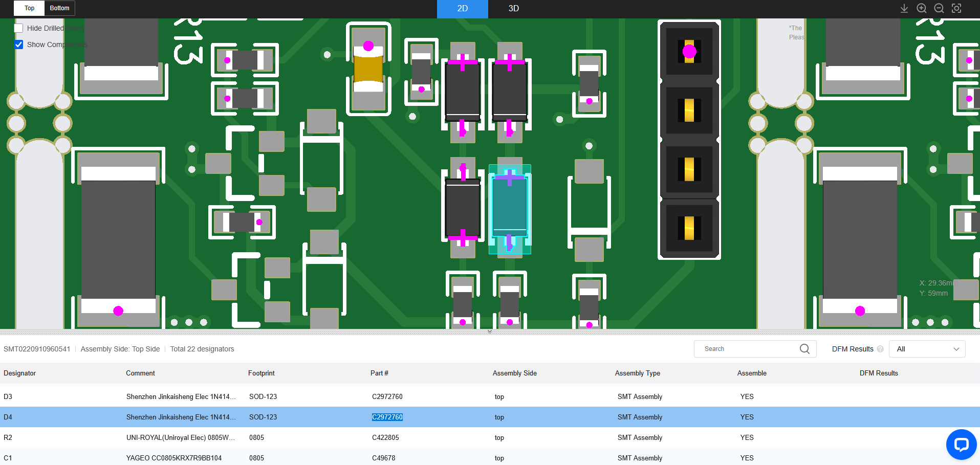Viewport: 980px width, 465px height.
Task: Switch to the Bottom board side
Action: (x=59, y=8)
